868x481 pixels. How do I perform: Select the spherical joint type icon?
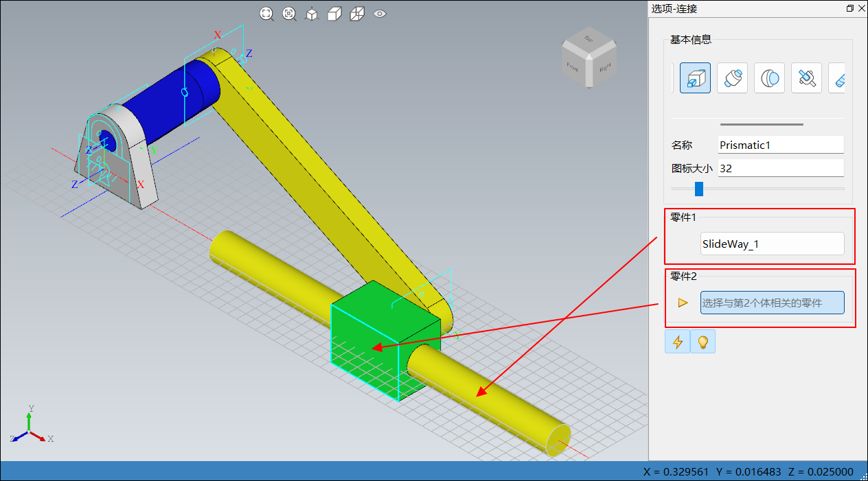click(x=769, y=78)
